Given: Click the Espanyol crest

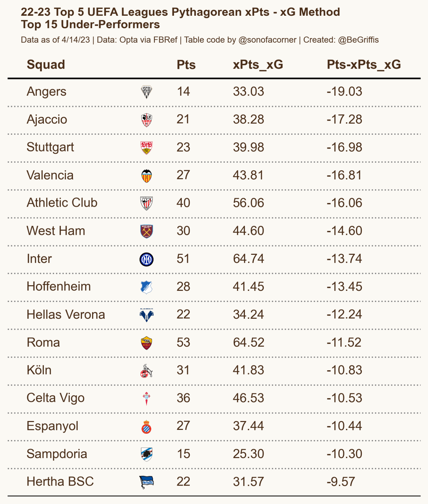Looking at the screenshot, I should 146,426.
